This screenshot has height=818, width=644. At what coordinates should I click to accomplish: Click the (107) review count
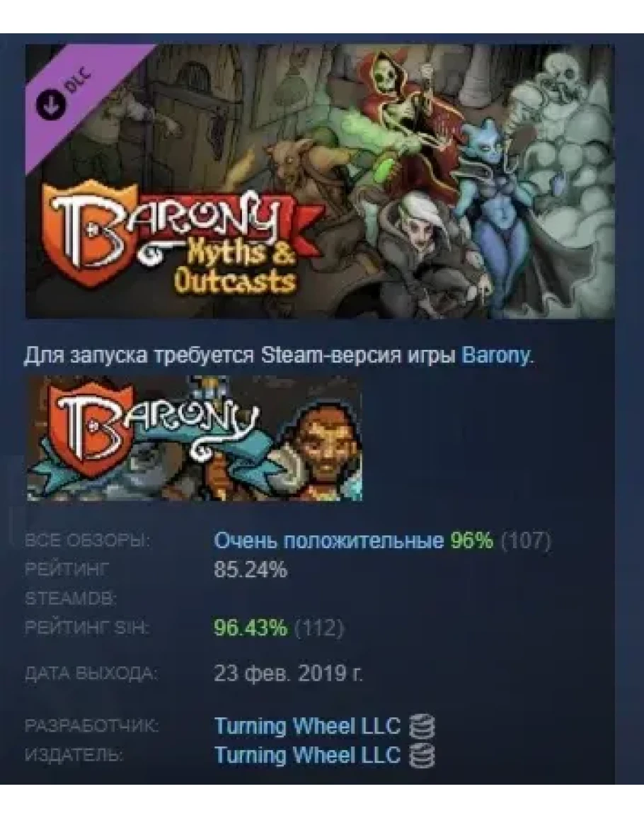(526, 541)
